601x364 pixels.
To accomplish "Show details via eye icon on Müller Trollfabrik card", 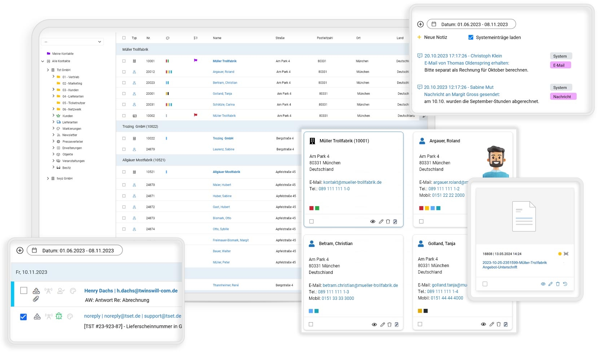I will [373, 222].
